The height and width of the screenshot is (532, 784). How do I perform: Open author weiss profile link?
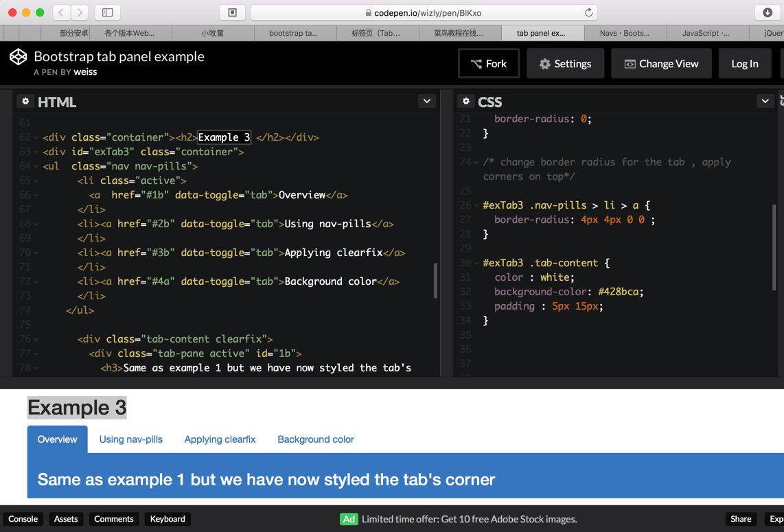pyautogui.click(x=85, y=72)
